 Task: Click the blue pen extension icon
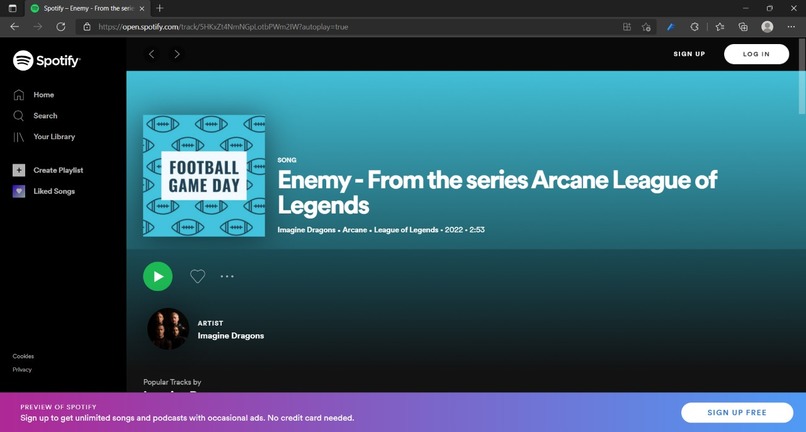click(670, 27)
